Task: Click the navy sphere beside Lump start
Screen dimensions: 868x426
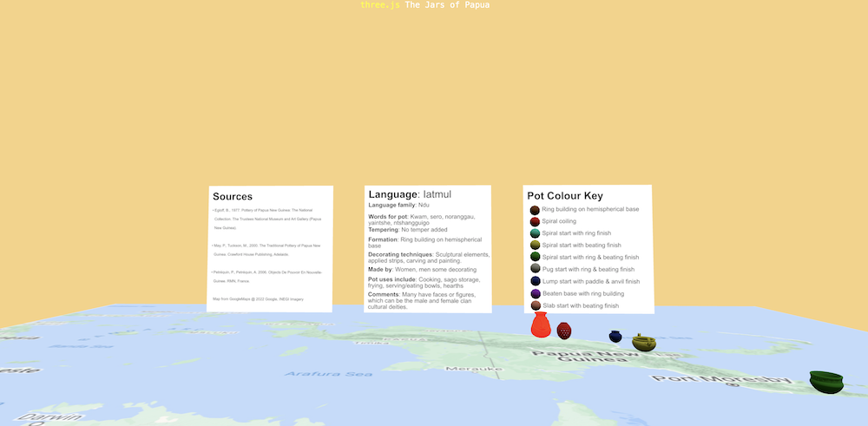Action: pyautogui.click(x=535, y=281)
